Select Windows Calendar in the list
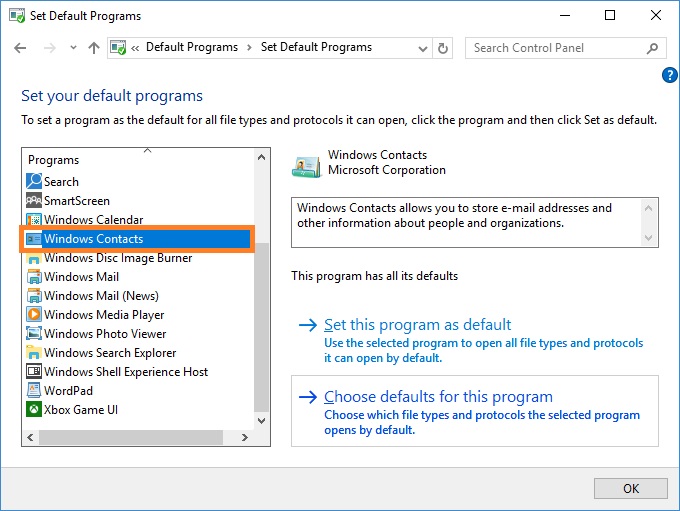Screen dimensions: 680x511 pos(94,219)
